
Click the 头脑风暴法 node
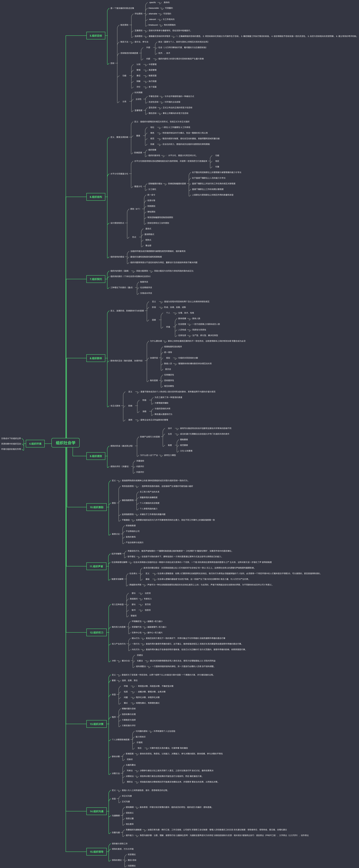(131, 765)
